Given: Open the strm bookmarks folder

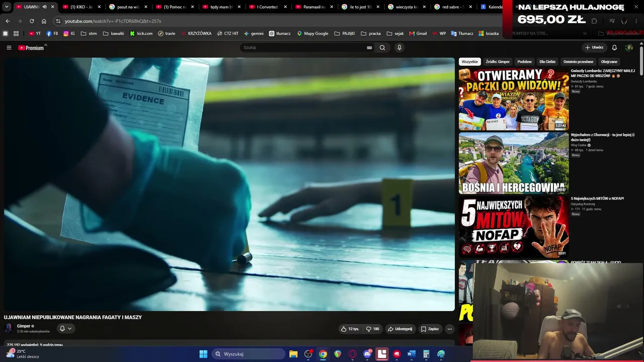Looking at the screenshot, I should pos(89,34).
